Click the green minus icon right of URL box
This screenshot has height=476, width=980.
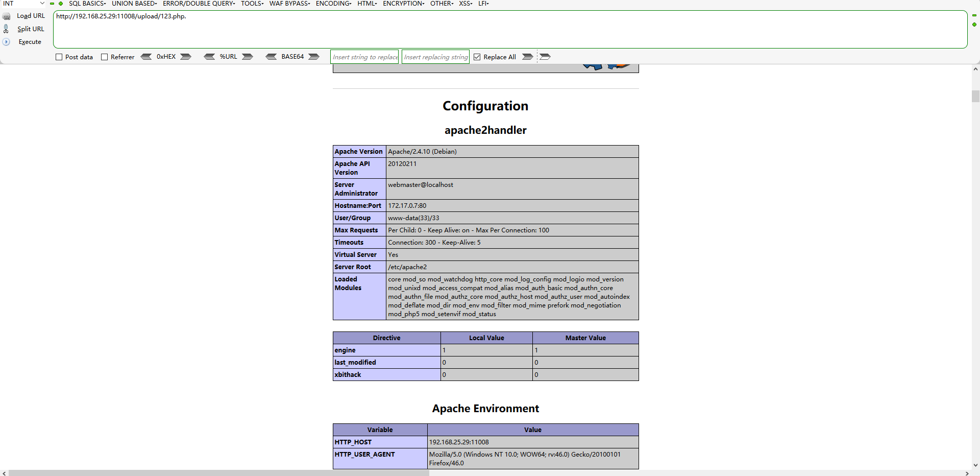[974, 15]
